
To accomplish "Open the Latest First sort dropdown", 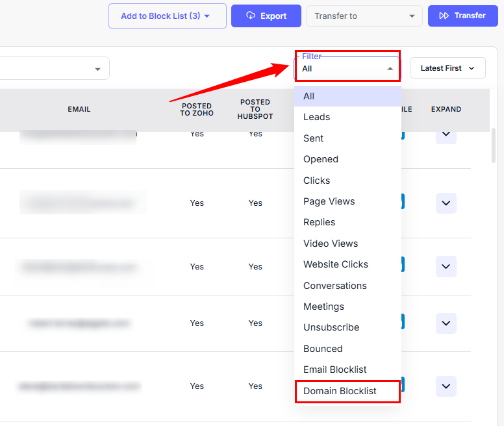I will 447,68.
